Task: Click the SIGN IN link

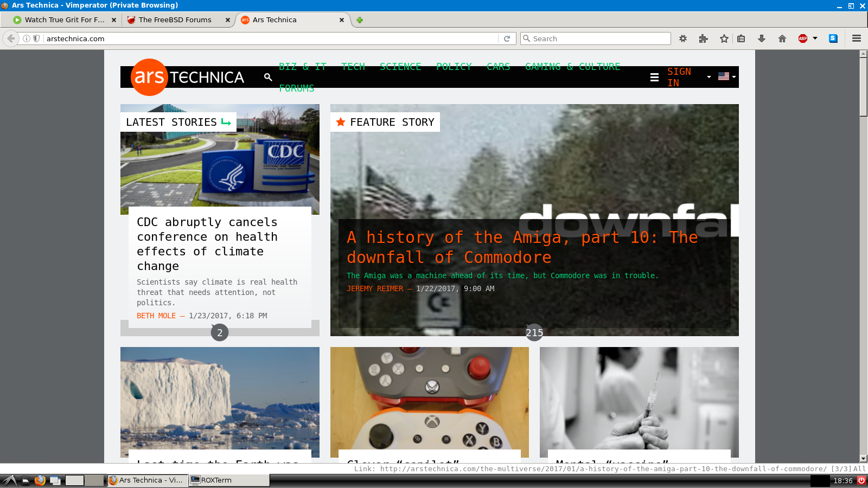Action: (x=679, y=77)
